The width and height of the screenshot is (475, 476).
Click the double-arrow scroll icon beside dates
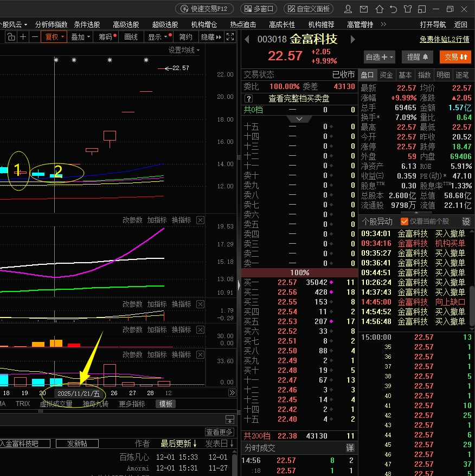pos(232,393)
